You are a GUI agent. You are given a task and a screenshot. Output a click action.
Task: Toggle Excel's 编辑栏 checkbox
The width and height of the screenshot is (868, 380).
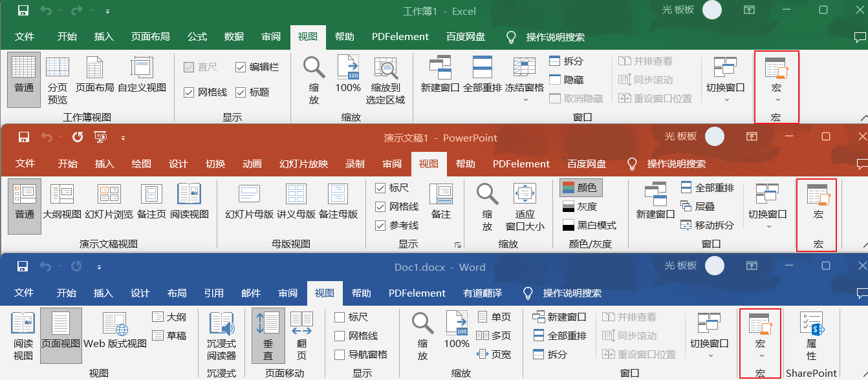coord(241,67)
